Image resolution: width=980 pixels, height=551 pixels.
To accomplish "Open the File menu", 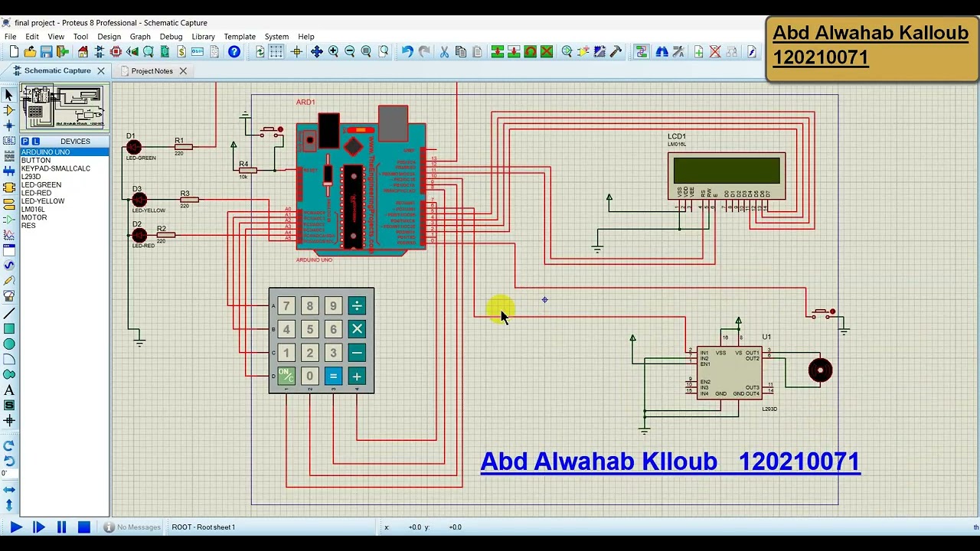I will [x=10, y=37].
